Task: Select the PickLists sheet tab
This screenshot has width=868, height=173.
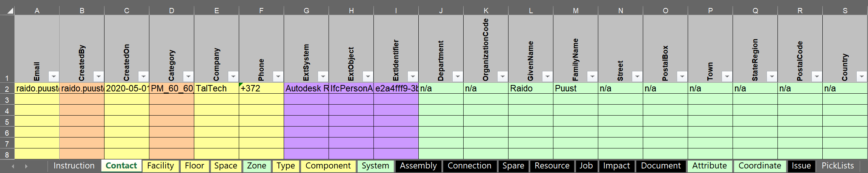Action: pyautogui.click(x=837, y=166)
